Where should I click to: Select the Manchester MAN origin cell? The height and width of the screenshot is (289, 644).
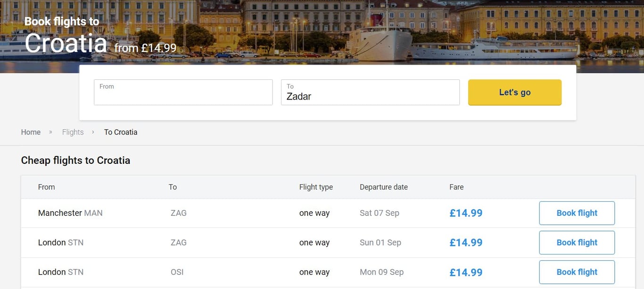tap(70, 213)
